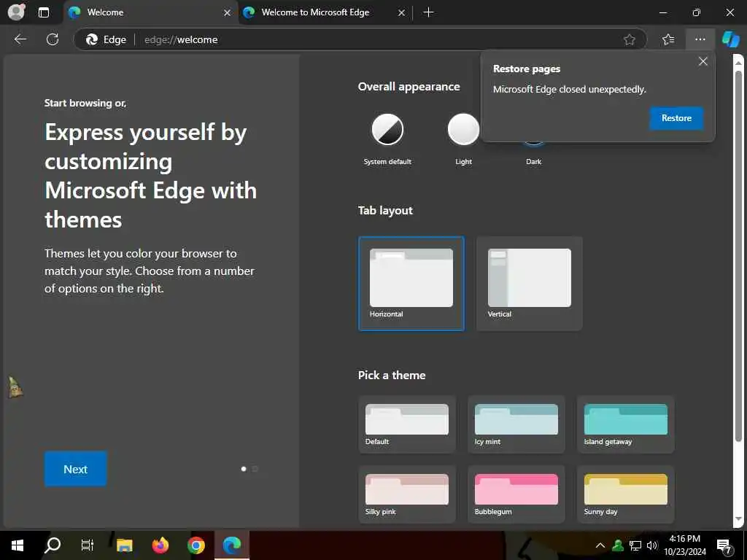Open the Favorites list icon
This screenshot has width=747, height=560.
pos(668,39)
